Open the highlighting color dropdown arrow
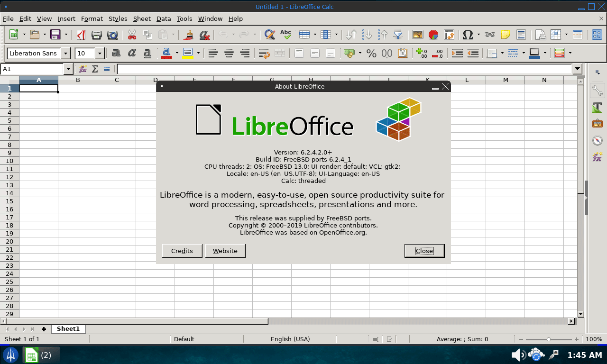 click(x=198, y=53)
